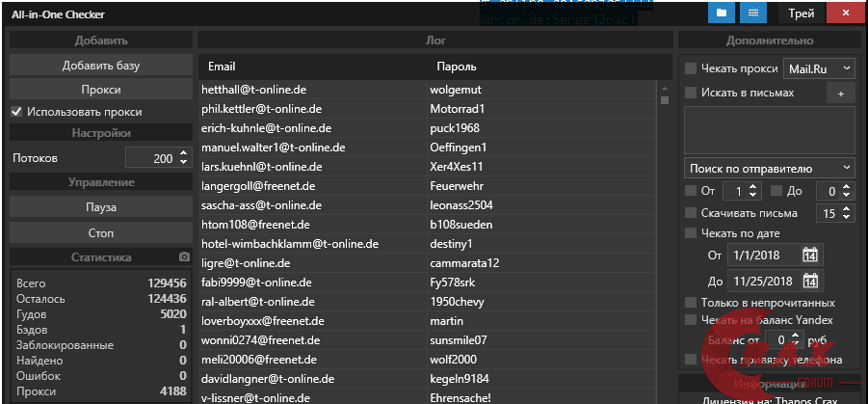
Task: Decrease the Потоков thread count
Action: (184, 162)
